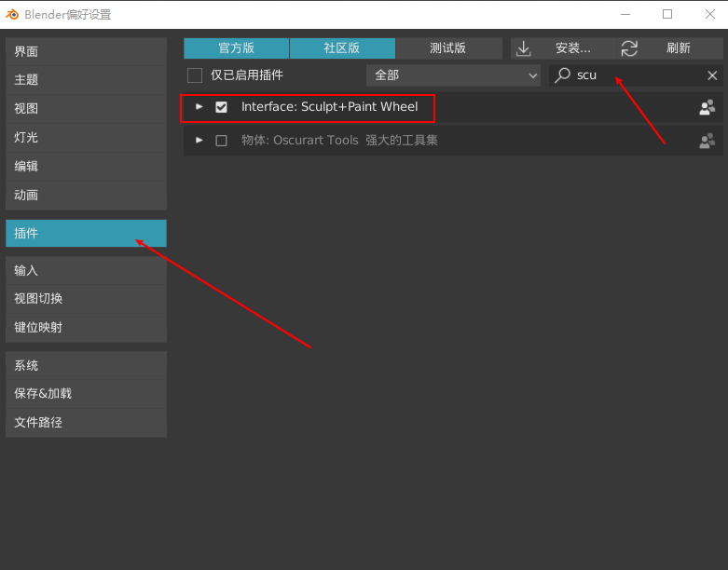This screenshot has height=570, width=728.
Task: Click community icon on Oscurart Tools row
Action: click(707, 141)
